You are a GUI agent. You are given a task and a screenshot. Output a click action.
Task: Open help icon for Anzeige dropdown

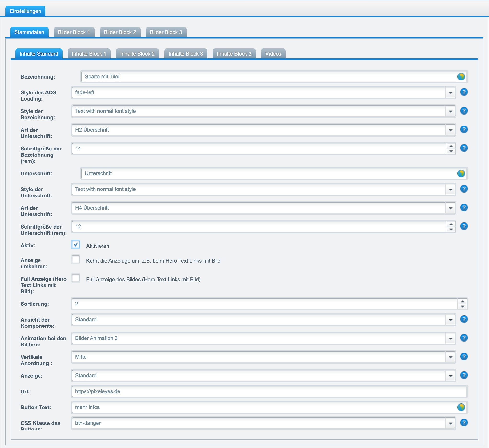pos(464,375)
